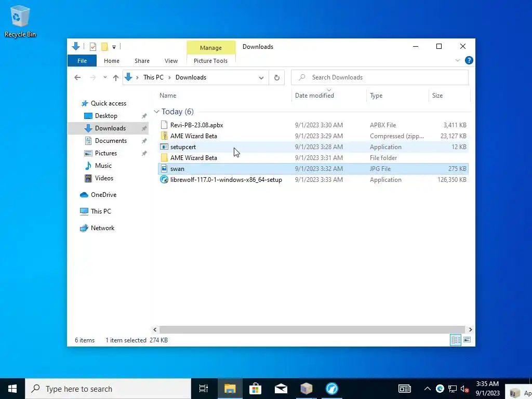The height and width of the screenshot is (399, 532).
Task: Select Music in the navigation pane
Action: [103, 166]
